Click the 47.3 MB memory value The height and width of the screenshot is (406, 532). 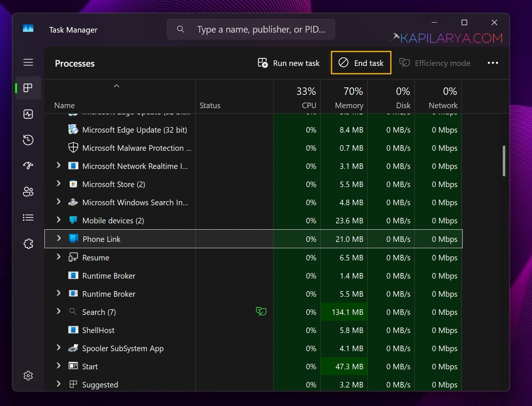[349, 366]
